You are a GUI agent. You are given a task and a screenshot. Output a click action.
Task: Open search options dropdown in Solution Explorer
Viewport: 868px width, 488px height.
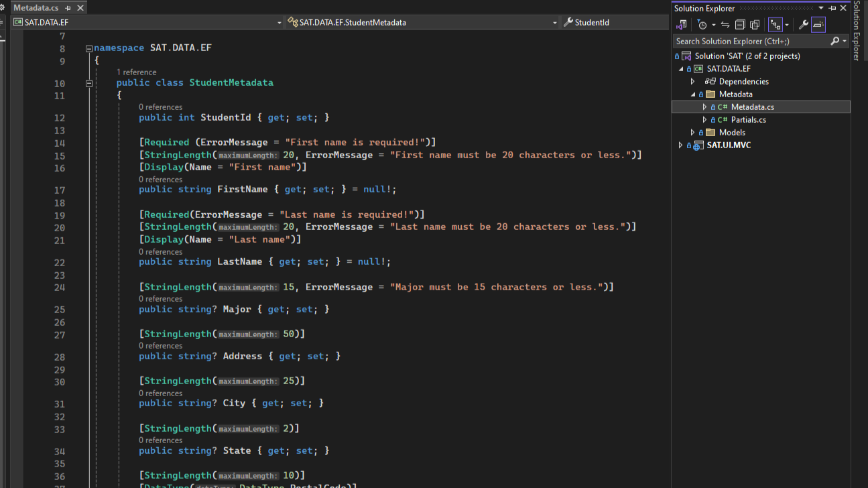845,41
